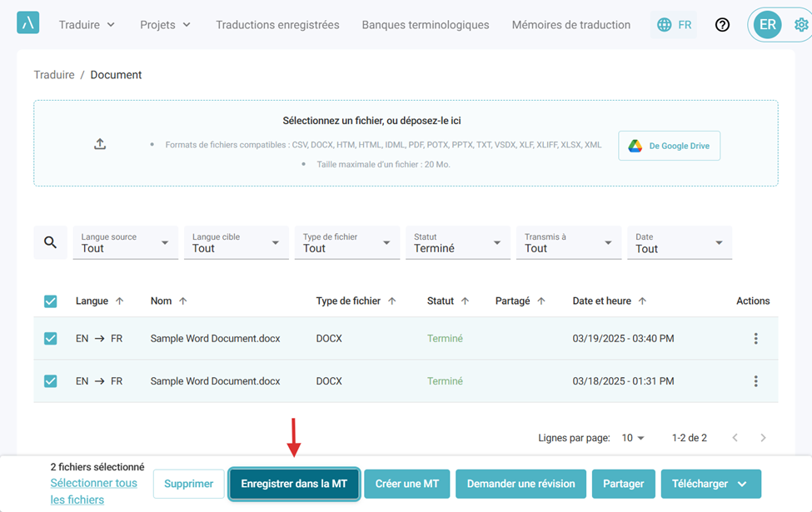812x512 pixels.
Task: Open Transmis à filter dropdown
Action: pos(569,242)
